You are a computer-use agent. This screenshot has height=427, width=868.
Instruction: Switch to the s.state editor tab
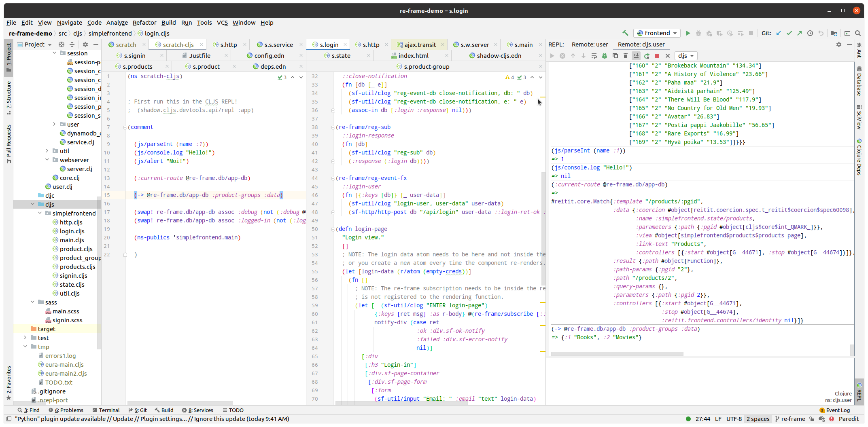tap(341, 55)
